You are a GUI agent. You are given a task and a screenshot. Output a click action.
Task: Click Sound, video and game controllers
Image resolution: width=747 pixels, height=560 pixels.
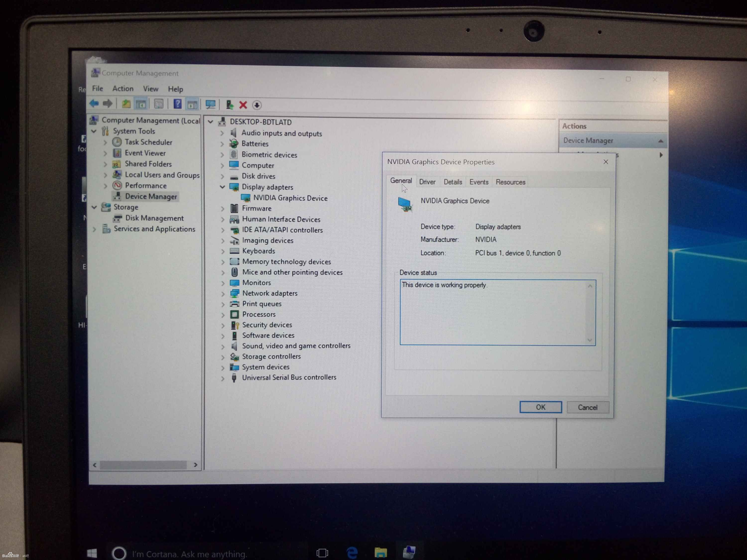tap(296, 346)
